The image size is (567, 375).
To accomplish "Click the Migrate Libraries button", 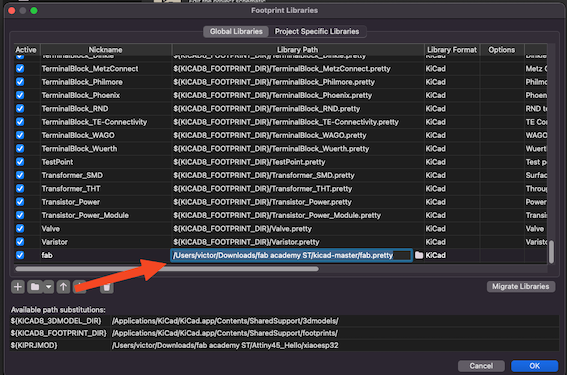I will (520, 286).
